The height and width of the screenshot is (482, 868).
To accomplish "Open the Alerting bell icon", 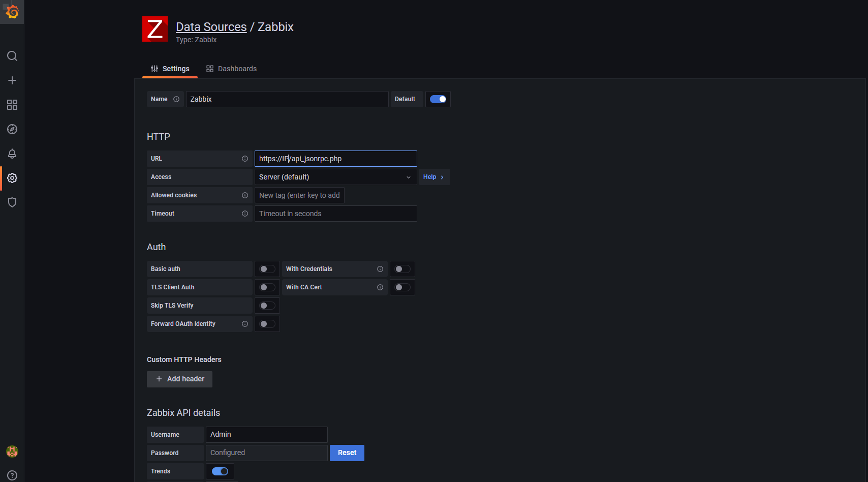I will 12,154.
